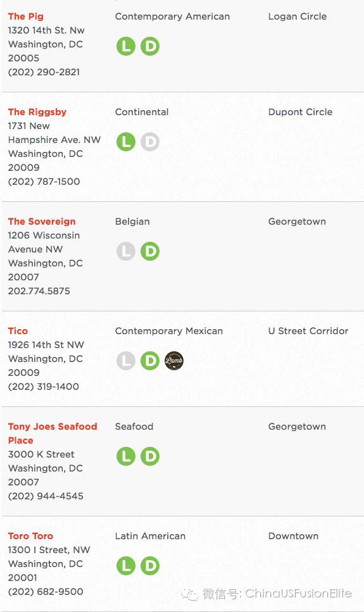Click Toro Toro phone number (202) 682-9500
364x612 pixels.
click(x=46, y=591)
